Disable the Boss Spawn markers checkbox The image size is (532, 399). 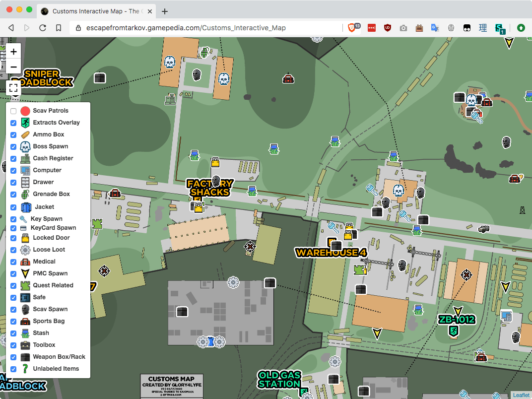click(13, 147)
